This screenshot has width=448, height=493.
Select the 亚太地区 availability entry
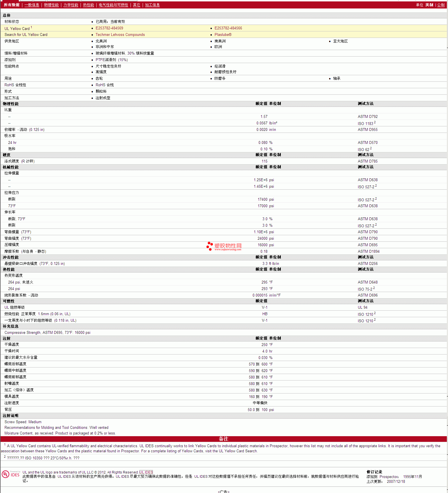(x=340, y=41)
